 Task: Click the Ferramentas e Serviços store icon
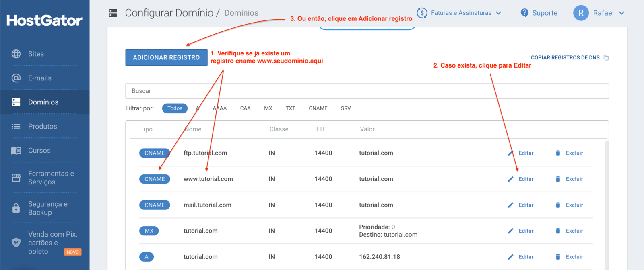coord(16,178)
